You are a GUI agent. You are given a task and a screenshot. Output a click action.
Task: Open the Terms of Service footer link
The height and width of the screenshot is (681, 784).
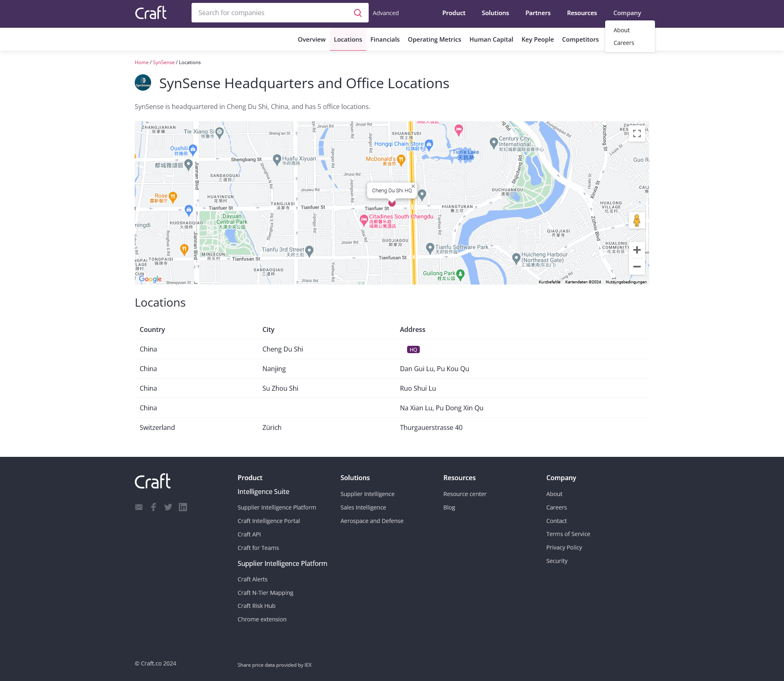click(568, 534)
